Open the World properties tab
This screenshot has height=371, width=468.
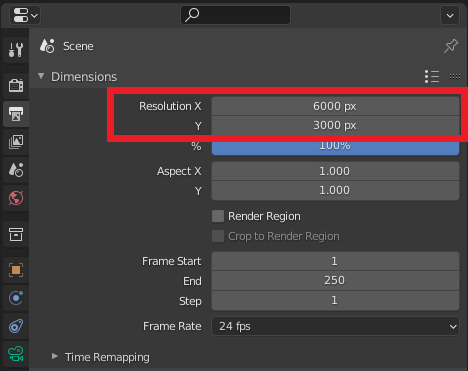click(16, 198)
